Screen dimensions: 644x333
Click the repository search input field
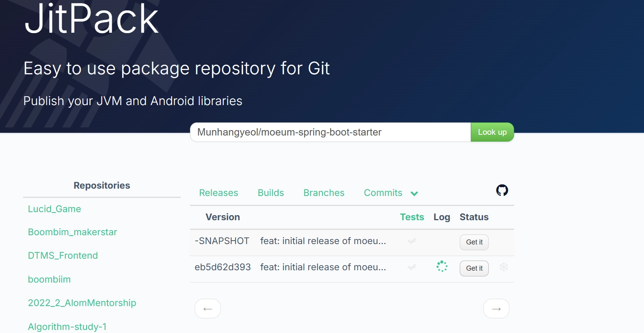[x=330, y=132]
